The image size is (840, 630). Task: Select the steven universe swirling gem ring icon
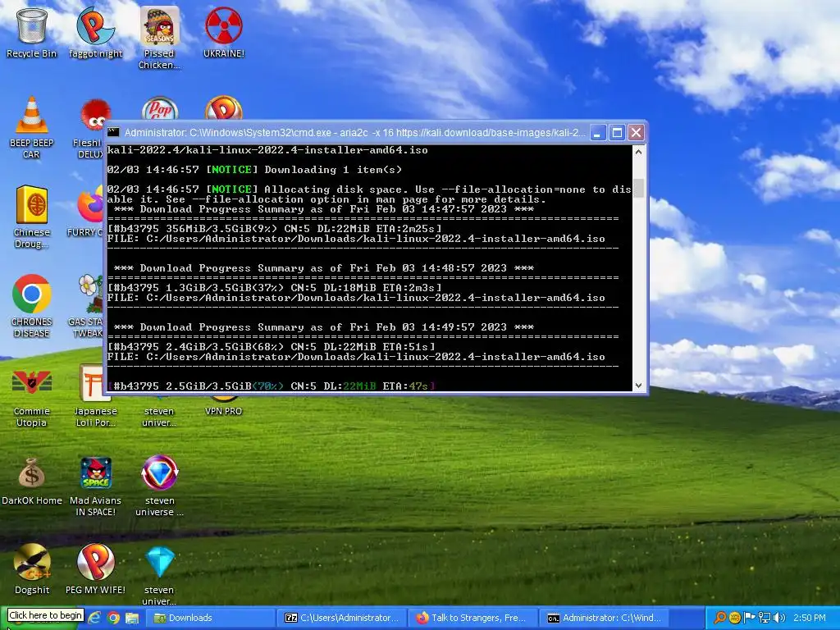159,486
